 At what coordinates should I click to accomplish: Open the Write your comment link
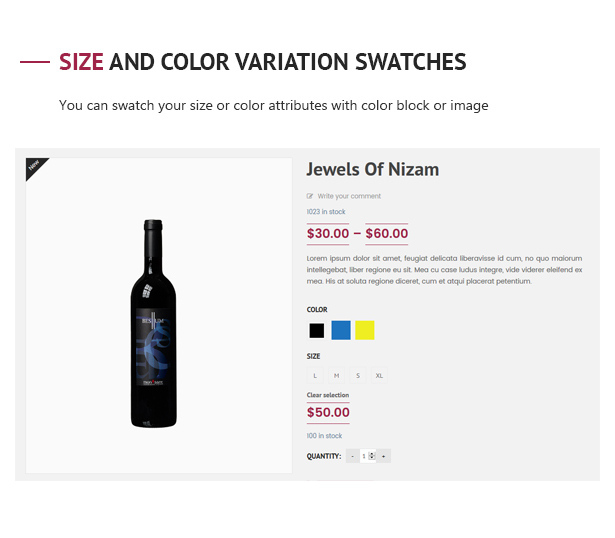point(349,196)
